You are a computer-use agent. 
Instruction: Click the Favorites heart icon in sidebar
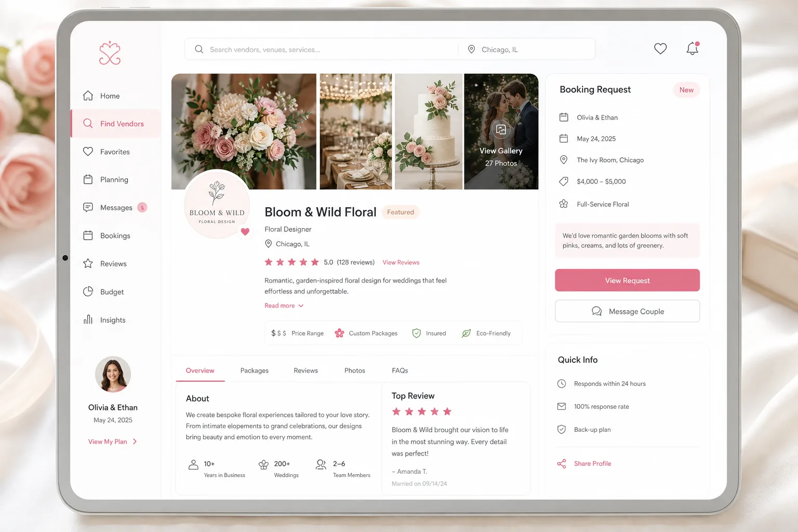88,152
